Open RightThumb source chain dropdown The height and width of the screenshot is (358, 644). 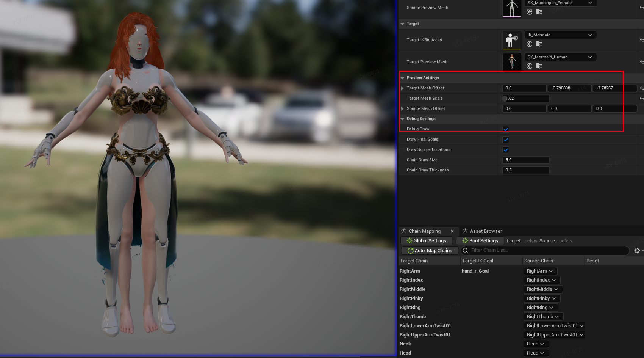click(x=544, y=317)
